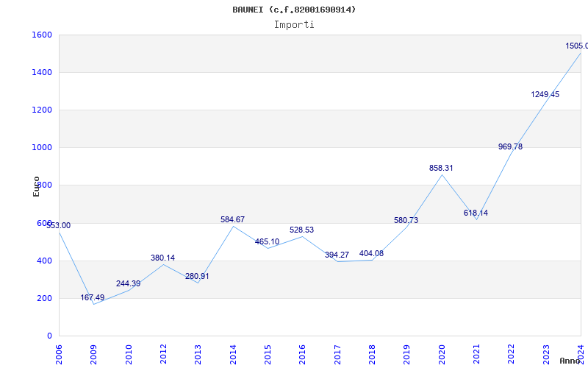Image resolution: width=588 pixels, height=368 pixels.
Task: Click the x-axis year 2006
Action: (x=59, y=355)
